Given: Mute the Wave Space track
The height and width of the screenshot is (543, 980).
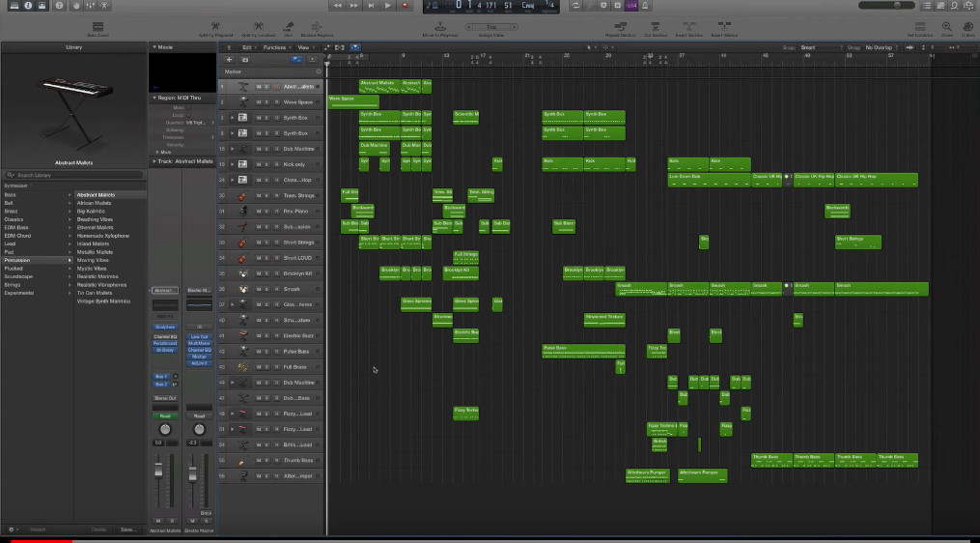Looking at the screenshot, I should [258, 101].
